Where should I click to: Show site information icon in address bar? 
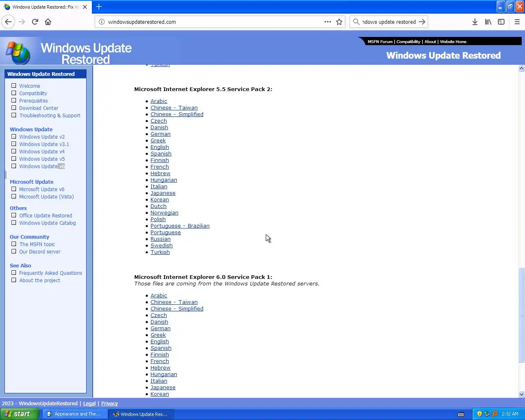[x=102, y=22]
